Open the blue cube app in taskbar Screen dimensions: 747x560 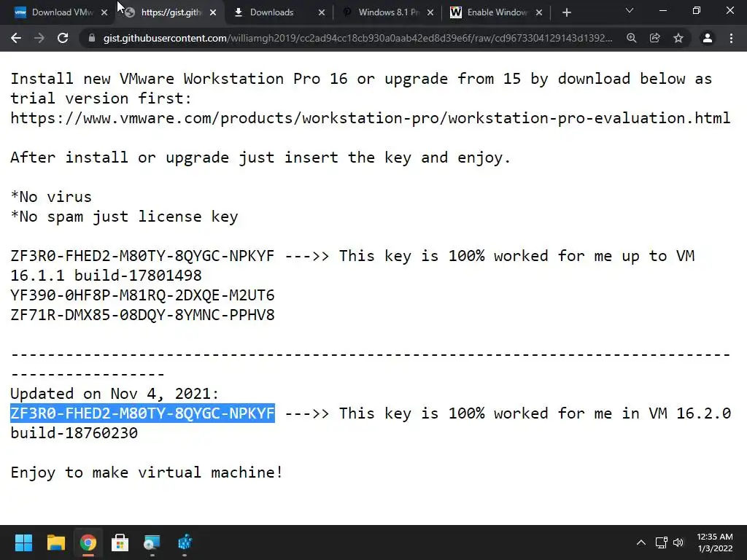185,542
